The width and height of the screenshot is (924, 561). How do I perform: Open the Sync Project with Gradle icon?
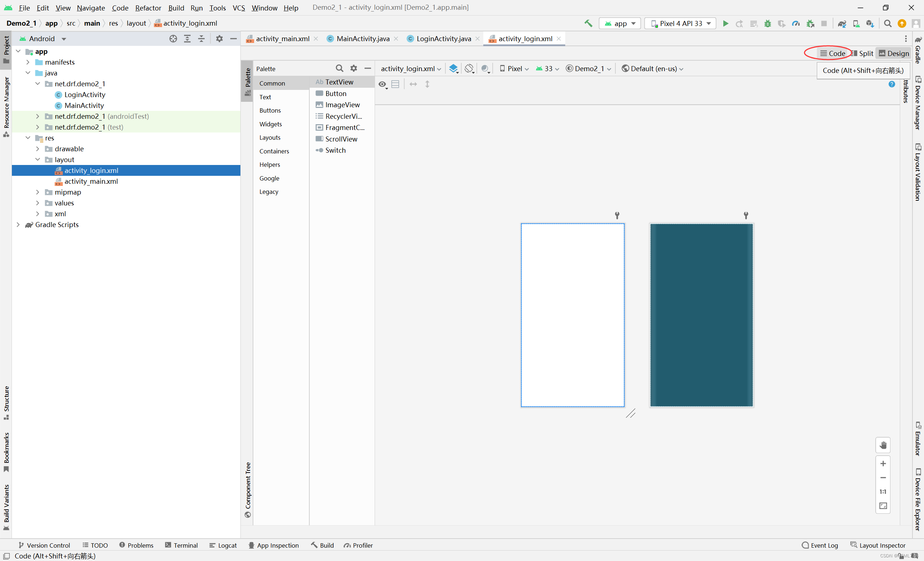(x=842, y=23)
